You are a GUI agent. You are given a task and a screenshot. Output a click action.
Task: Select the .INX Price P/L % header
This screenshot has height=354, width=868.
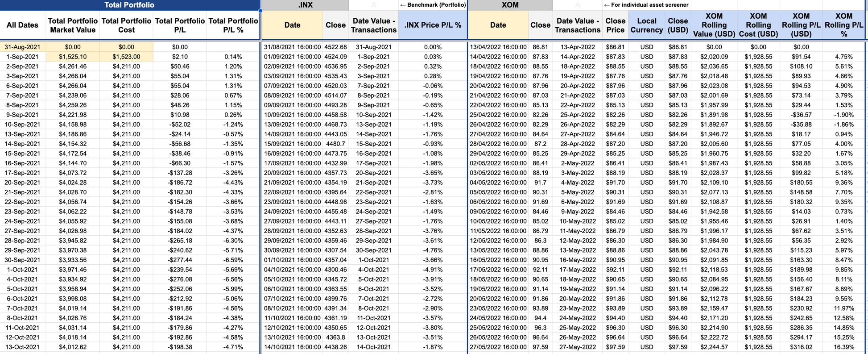tap(433, 25)
